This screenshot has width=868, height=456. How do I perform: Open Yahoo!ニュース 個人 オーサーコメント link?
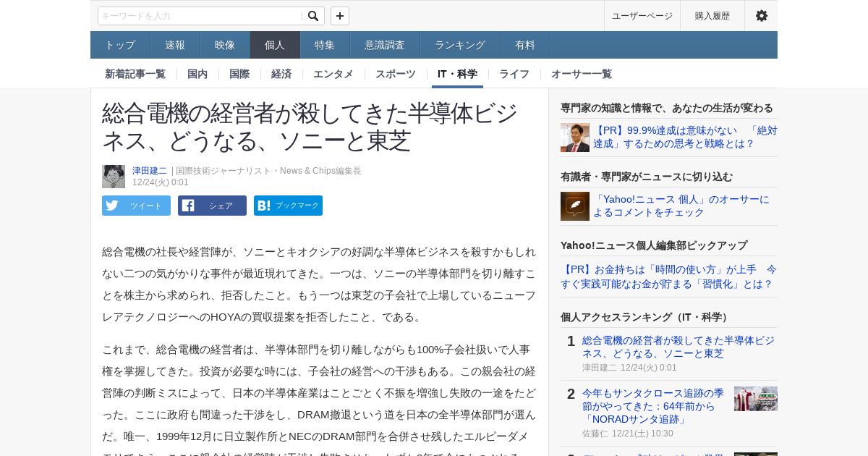tap(681, 206)
